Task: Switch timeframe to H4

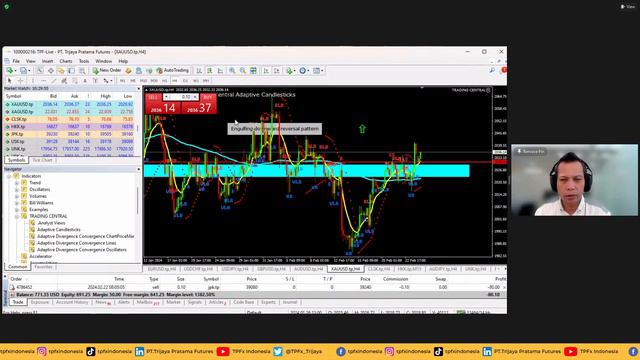Action: (x=175, y=81)
